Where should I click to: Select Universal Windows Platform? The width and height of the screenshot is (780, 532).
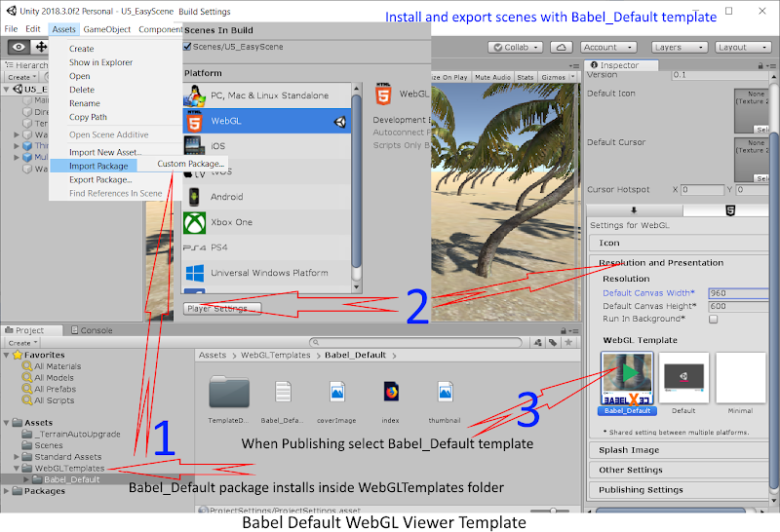pyautogui.click(x=267, y=273)
